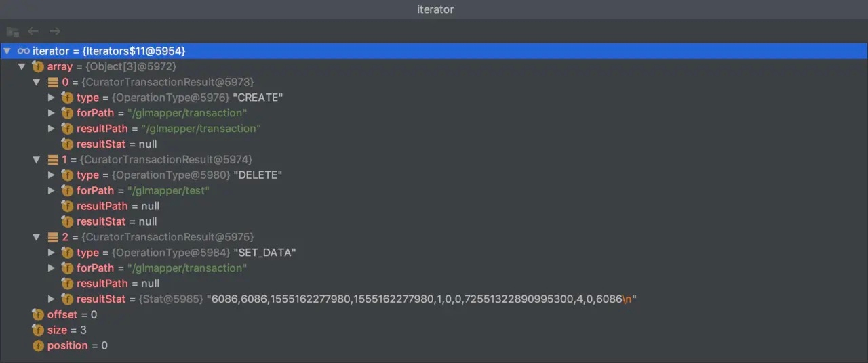Collapse array element 1
This screenshot has width=868, height=363.
point(37,160)
